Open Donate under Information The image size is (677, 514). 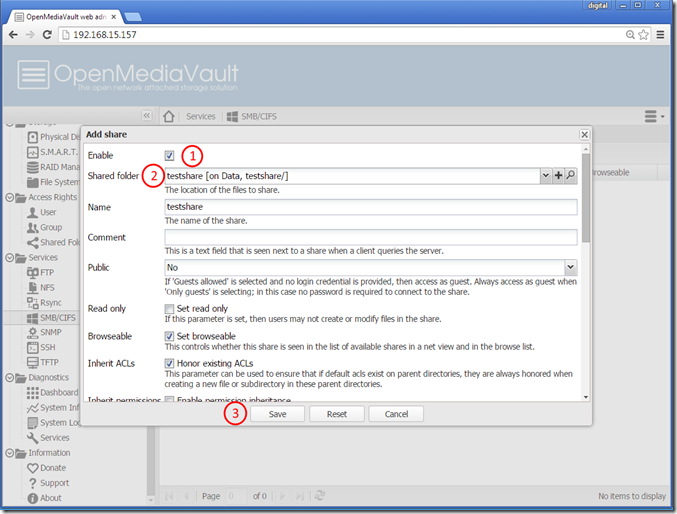pos(47,468)
